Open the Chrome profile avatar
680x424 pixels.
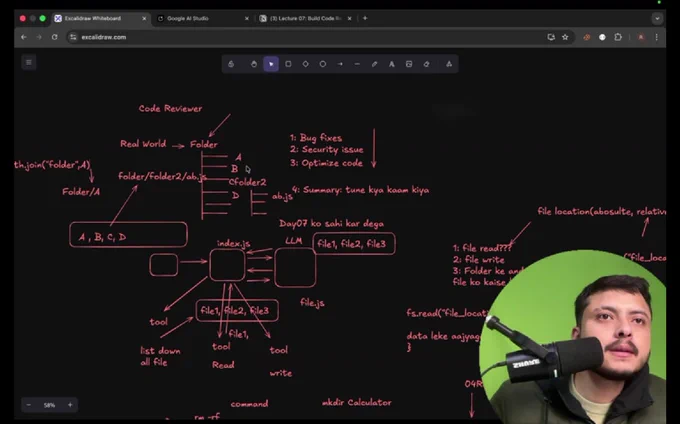641,37
